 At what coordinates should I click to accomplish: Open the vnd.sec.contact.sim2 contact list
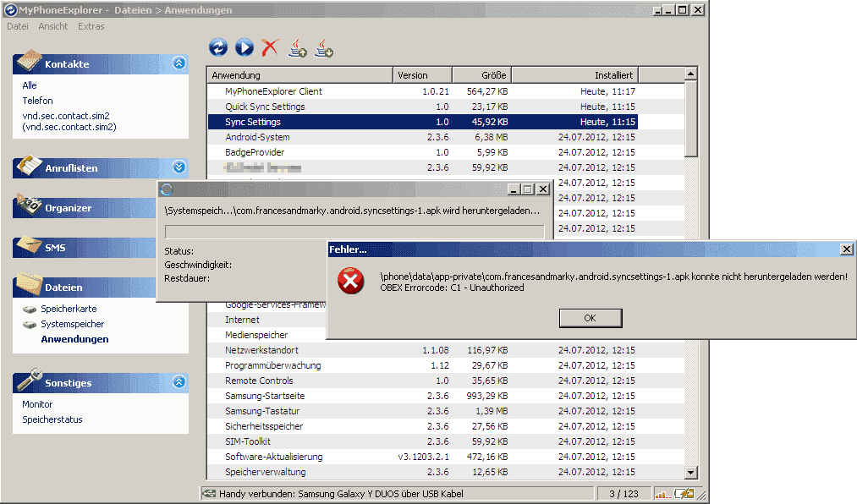coord(69,121)
